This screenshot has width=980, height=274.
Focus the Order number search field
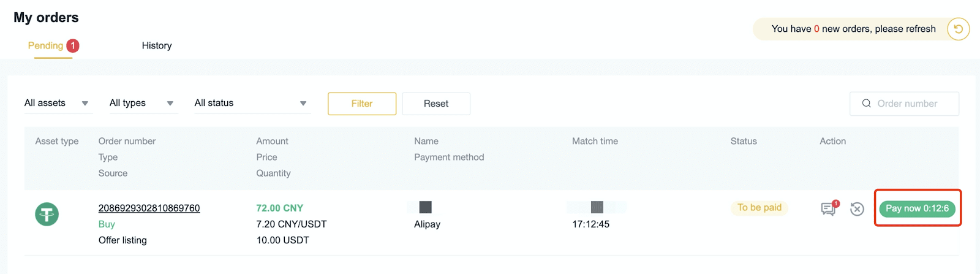(x=904, y=104)
